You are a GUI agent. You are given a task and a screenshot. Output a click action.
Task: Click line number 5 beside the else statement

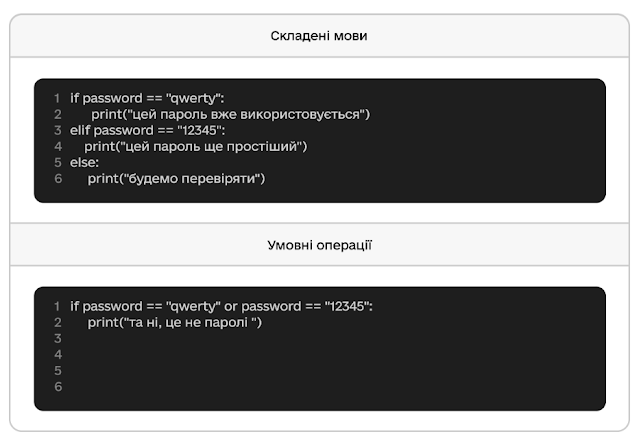(58, 162)
